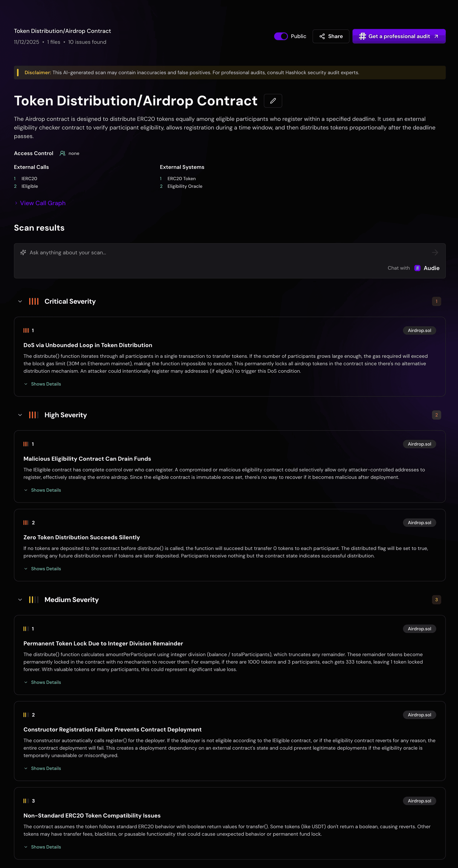
Task: Collapse the High Severity section
Action: tap(20, 415)
